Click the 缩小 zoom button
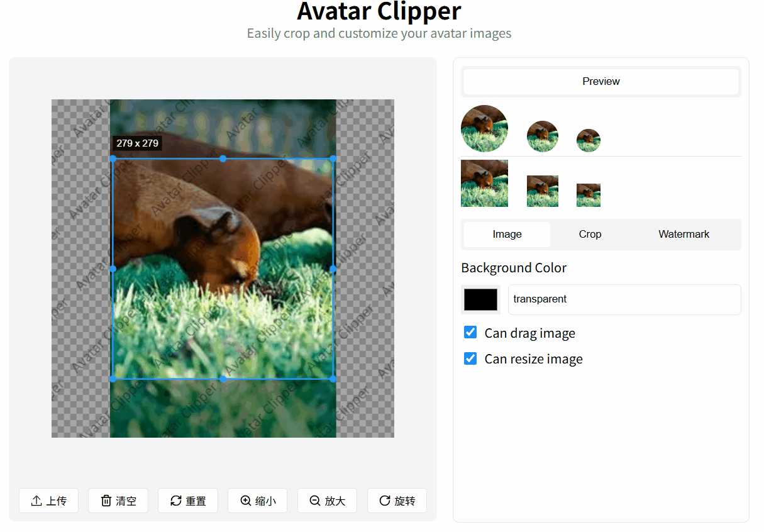Screen dimensions: 764x532 258,501
